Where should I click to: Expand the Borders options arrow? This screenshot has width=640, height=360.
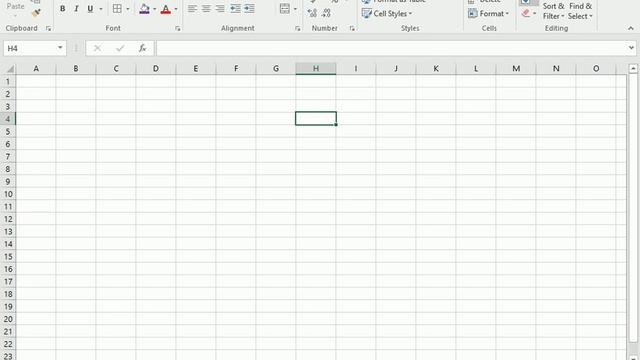click(x=128, y=9)
